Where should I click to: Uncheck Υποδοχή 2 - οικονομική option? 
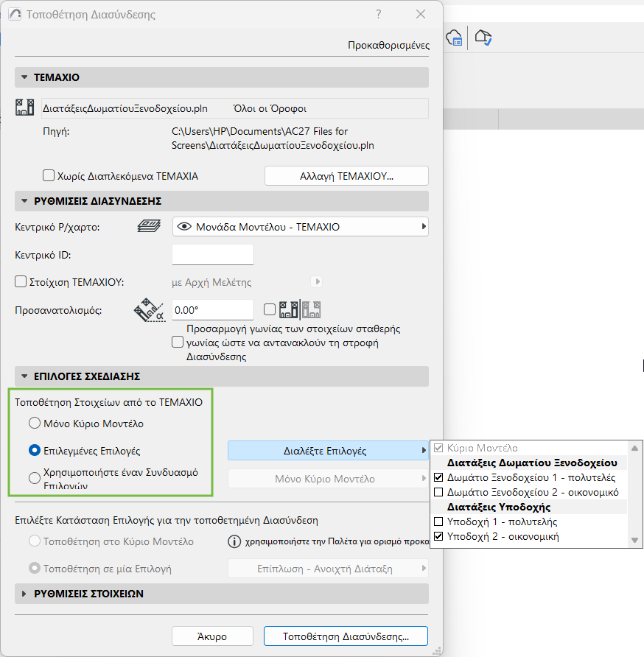tap(438, 536)
